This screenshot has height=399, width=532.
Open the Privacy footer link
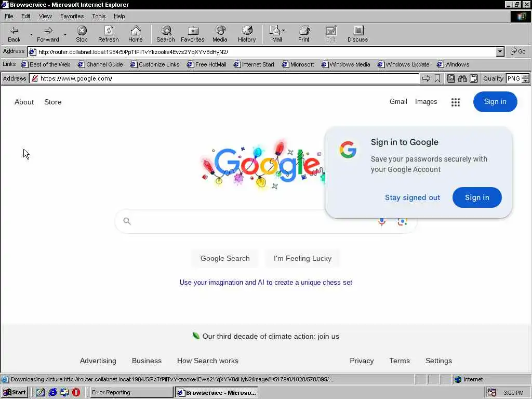[x=362, y=361]
